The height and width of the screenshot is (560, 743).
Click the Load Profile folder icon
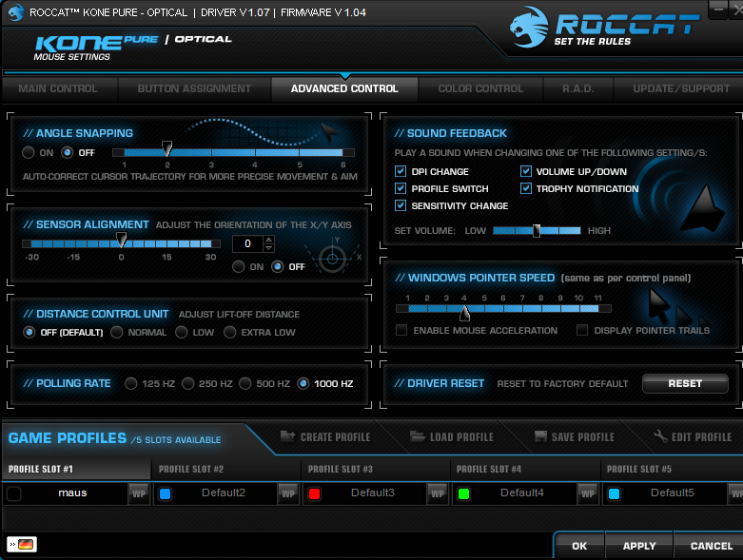pyautogui.click(x=417, y=436)
